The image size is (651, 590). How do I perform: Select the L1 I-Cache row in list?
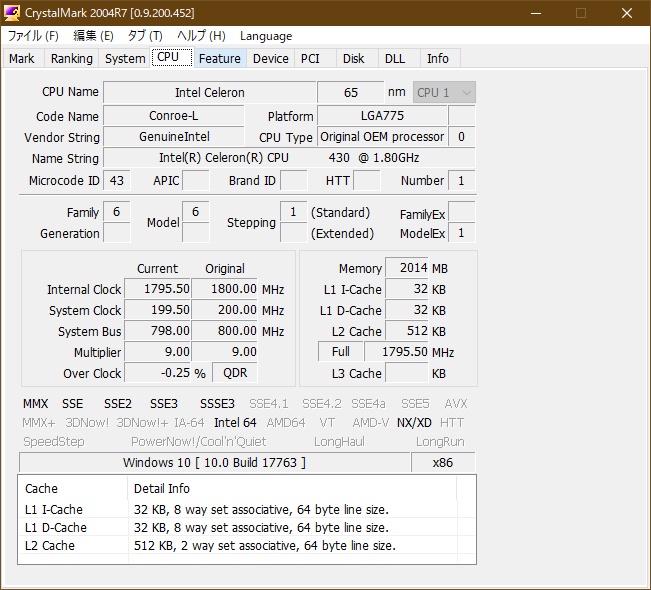tap(247, 509)
